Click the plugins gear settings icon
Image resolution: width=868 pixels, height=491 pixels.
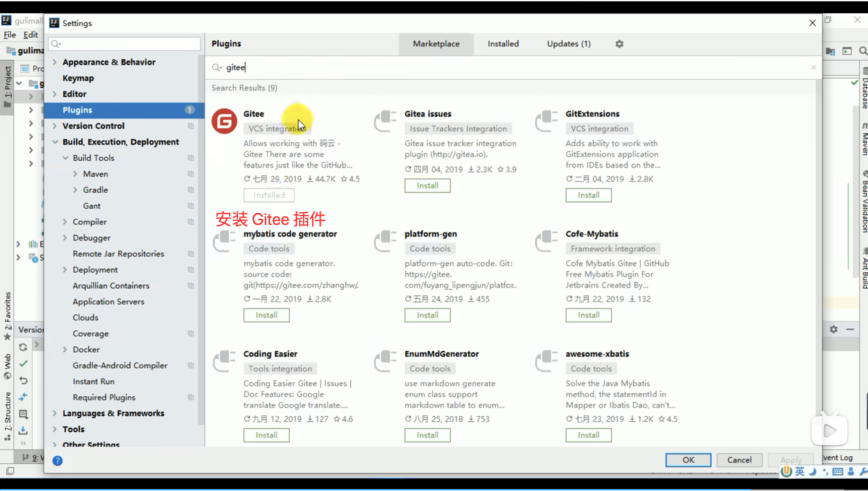point(619,44)
